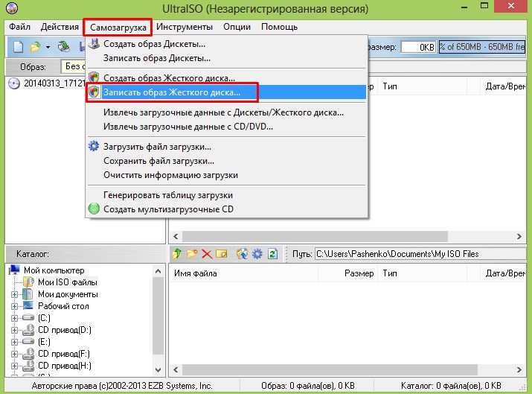Click the new folder icon in lower toolbar

pos(191,254)
